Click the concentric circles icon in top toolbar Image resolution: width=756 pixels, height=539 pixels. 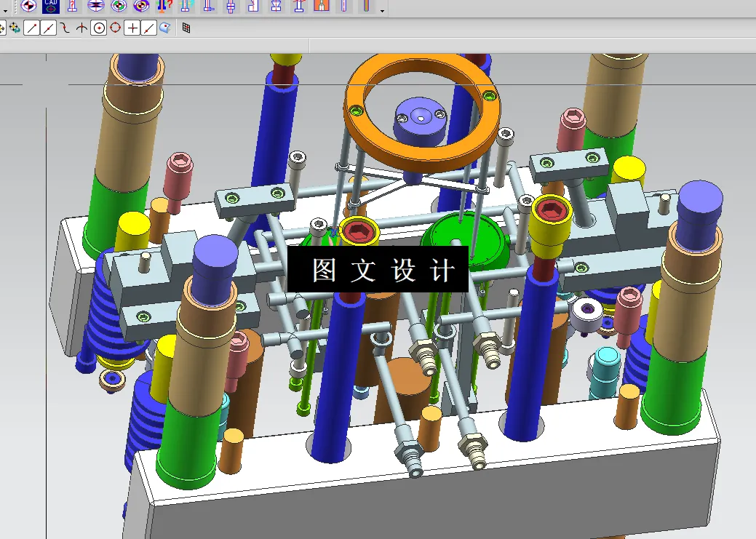tap(119, 7)
